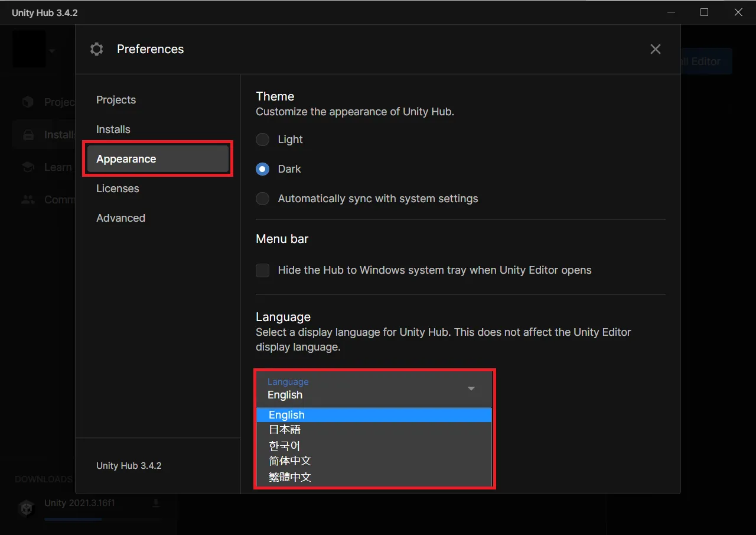Enable automatically sync with system settings
The image size is (756, 535).
click(x=262, y=199)
